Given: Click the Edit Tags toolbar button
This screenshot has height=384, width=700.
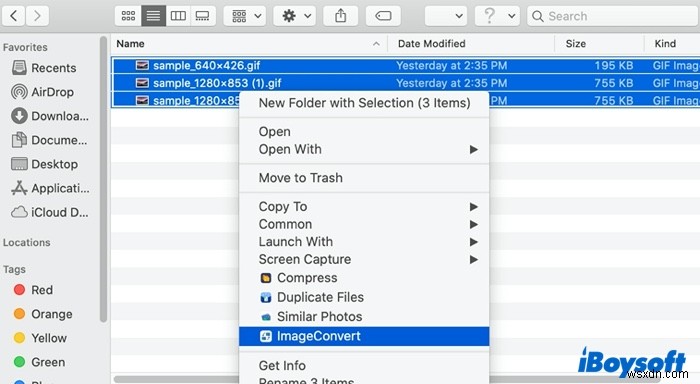Looking at the screenshot, I should (383, 16).
